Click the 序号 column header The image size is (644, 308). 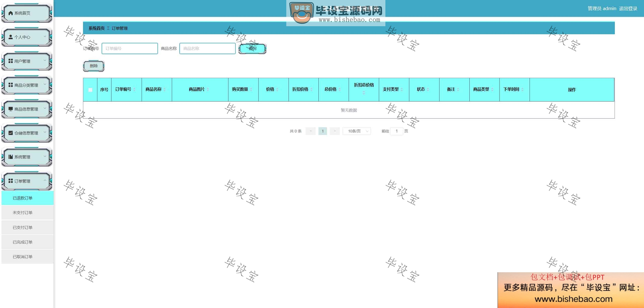tap(104, 90)
